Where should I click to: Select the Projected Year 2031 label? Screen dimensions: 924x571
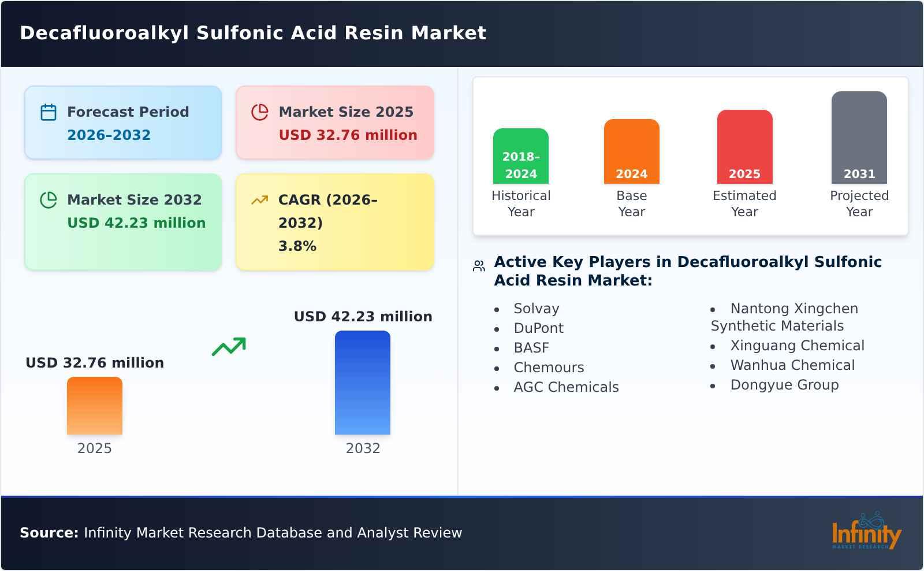[859, 203]
